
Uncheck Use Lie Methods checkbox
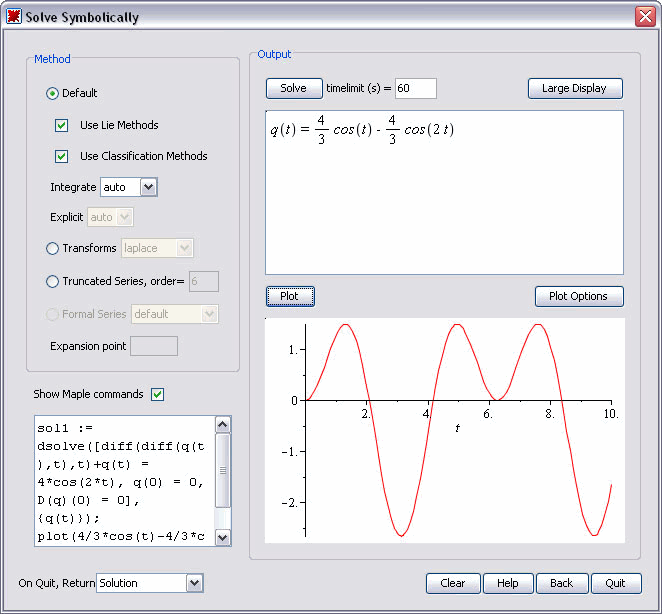[62, 125]
